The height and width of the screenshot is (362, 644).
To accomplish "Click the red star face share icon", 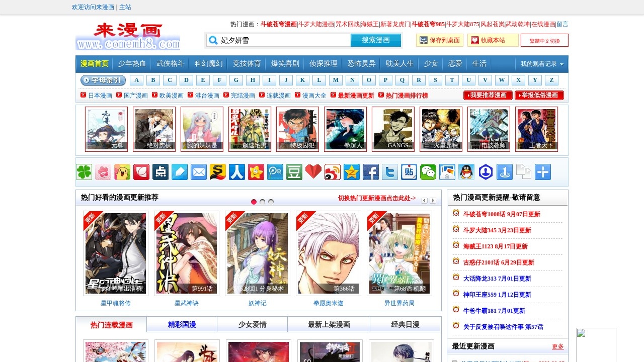I will (x=256, y=172).
